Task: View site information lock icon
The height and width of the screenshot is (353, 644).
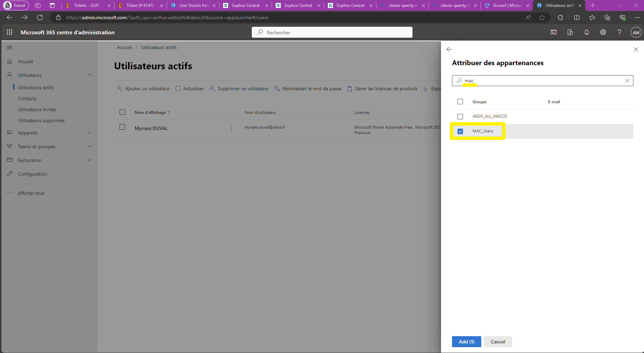Action: [x=58, y=17]
